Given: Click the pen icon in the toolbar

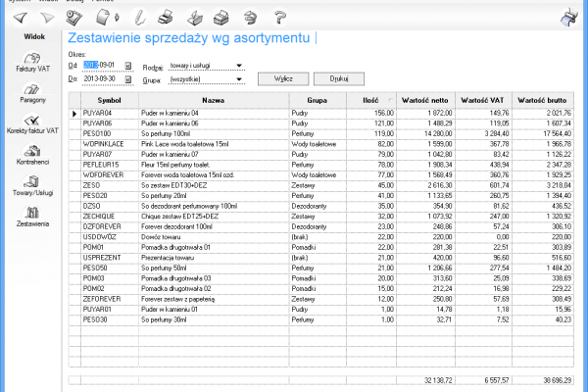Looking at the screenshot, I should (x=139, y=16).
